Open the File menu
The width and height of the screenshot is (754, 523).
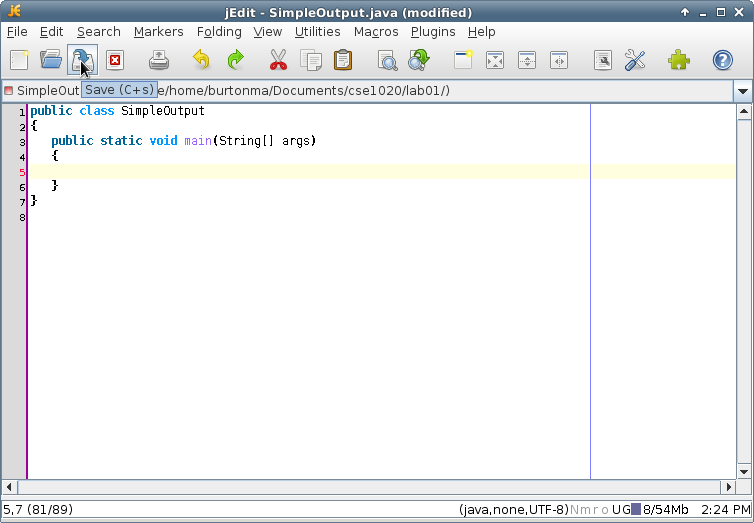[17, 32]
